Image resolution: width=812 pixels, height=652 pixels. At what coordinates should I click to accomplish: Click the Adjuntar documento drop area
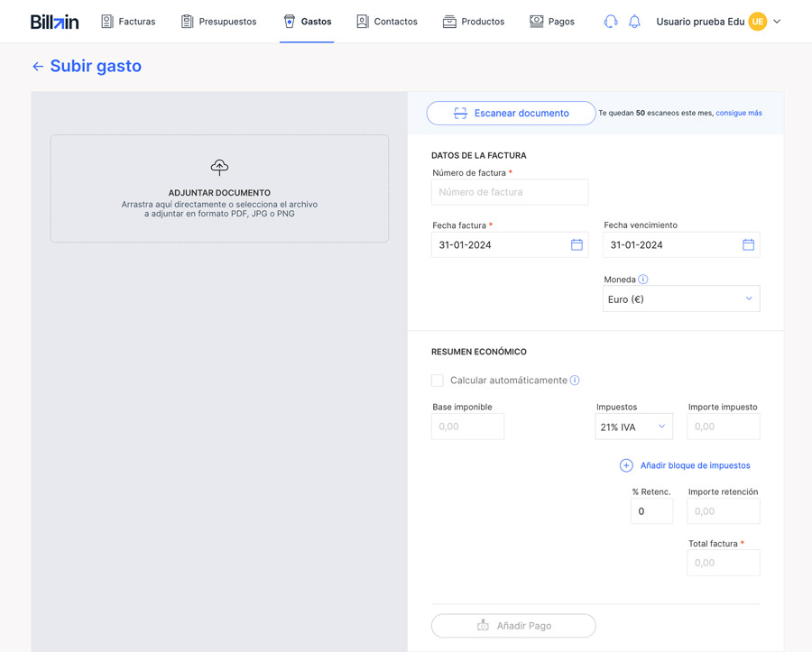[x=219, y=188]
